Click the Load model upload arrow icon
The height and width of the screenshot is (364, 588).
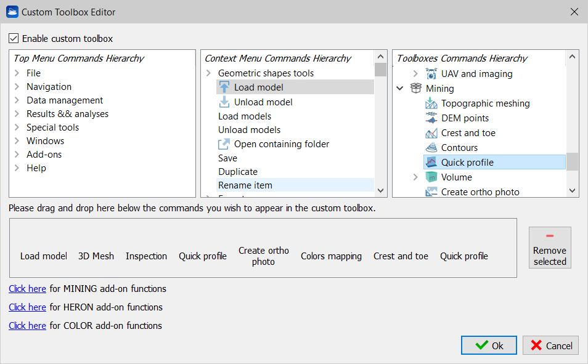coord(224,87)
